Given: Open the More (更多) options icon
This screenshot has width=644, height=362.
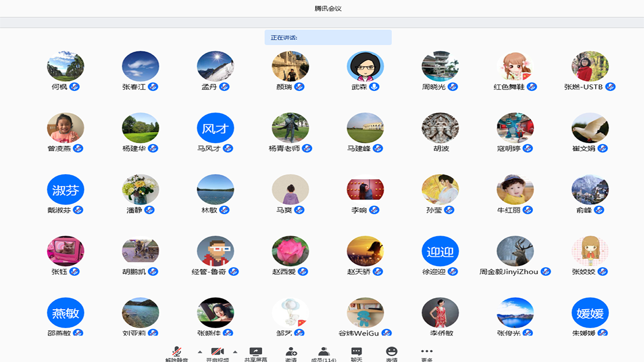Looking at the screenshot, I should [x=426, y=351].
